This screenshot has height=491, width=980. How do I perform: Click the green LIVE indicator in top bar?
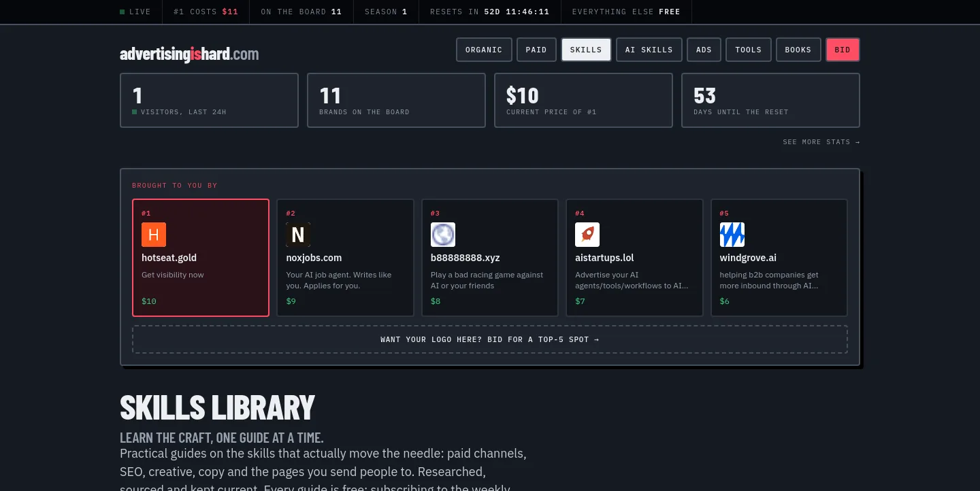[135, 12]
